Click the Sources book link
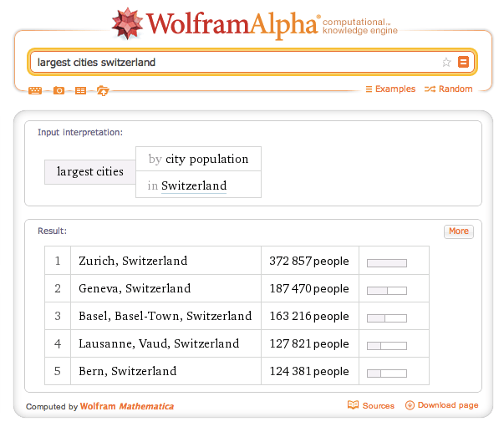The height and width of the screenshot is (442, 504). (371, 406)
